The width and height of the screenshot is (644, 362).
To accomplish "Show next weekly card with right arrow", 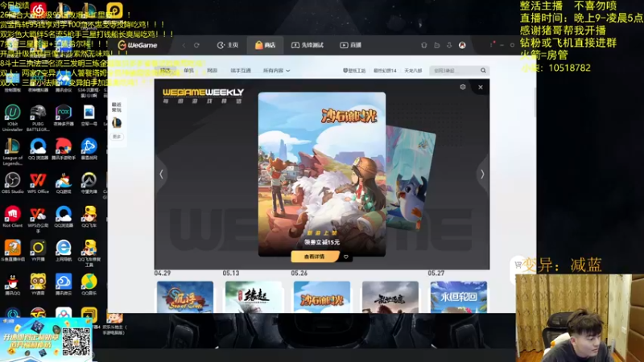I will [x=482, y=174].
